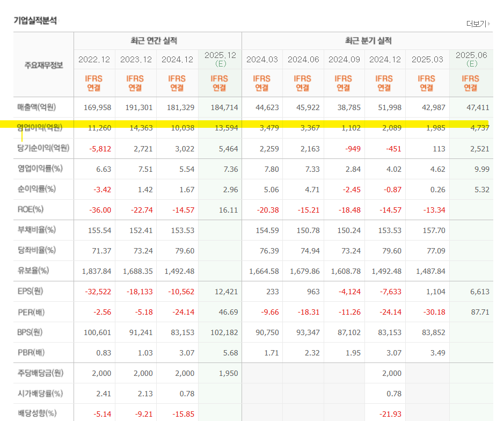This screenshot has height=421, width=504.
Task: Click the arrow icon beside 더보기
Action: [489, 24]
